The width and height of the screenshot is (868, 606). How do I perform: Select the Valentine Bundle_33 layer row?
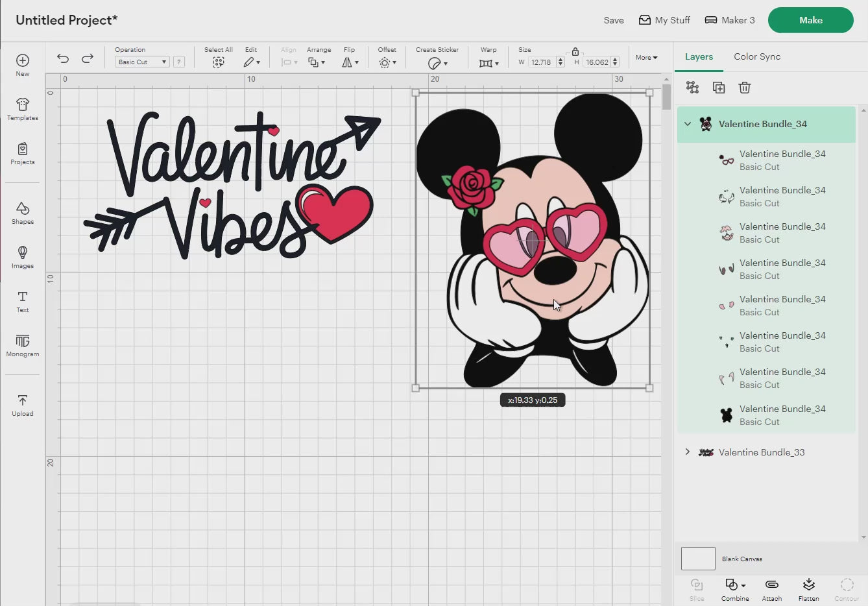767,452
